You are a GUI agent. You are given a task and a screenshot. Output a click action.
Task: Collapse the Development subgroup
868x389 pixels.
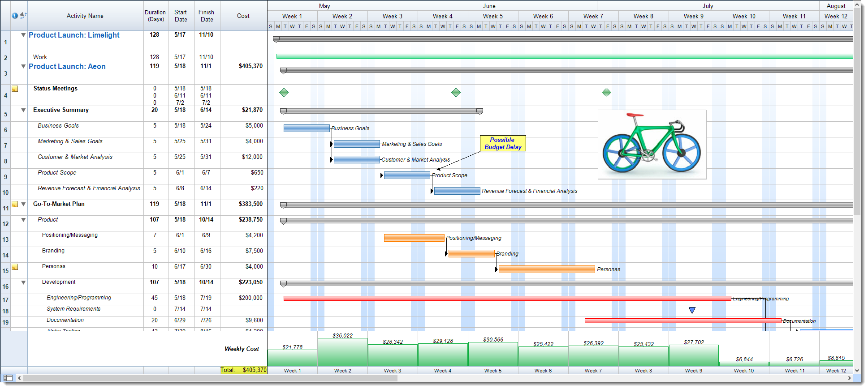click(23, 282)
